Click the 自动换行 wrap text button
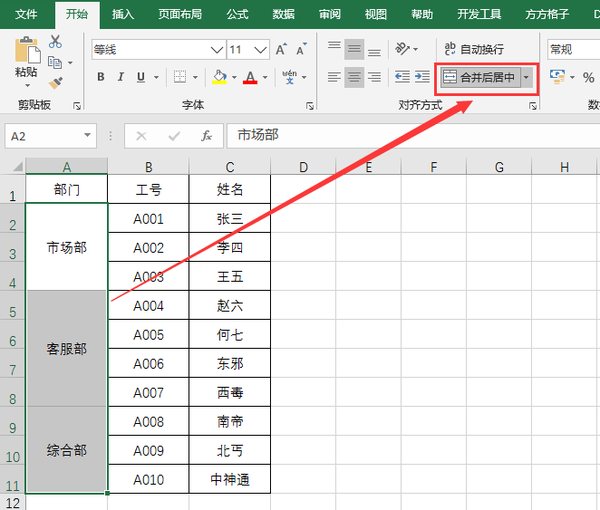The width and height of the screenshot is (600, 510). [x=474, y=49]
